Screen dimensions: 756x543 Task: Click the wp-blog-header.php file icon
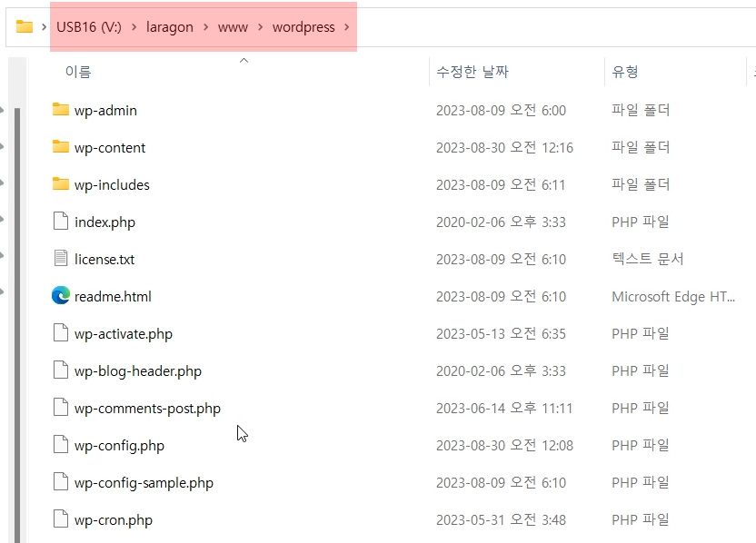60,370
